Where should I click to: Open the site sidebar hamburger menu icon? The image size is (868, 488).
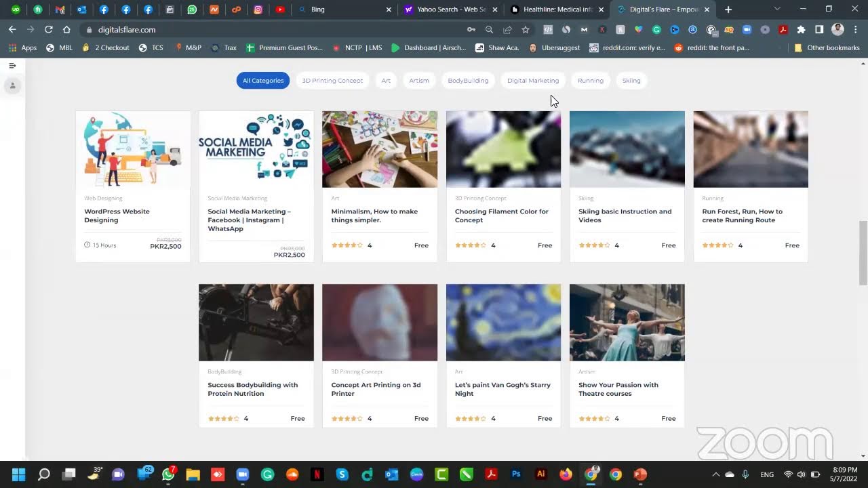point(12,66)
